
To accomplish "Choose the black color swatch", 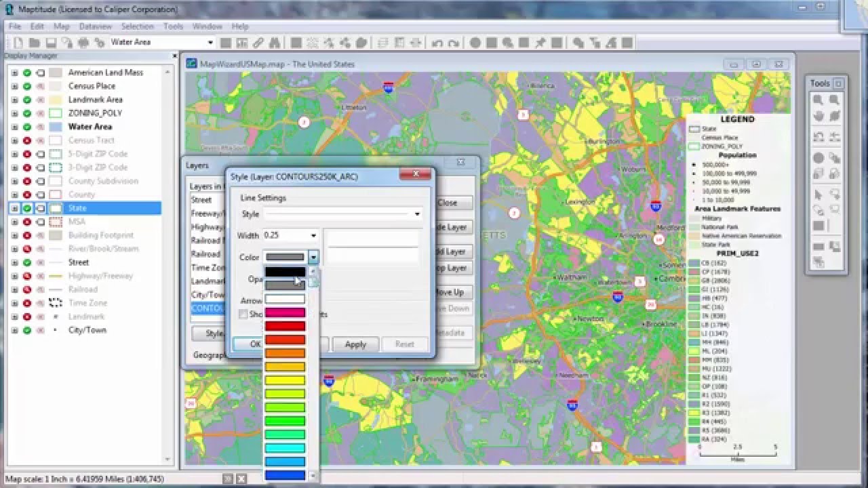I will coord(285,272).
